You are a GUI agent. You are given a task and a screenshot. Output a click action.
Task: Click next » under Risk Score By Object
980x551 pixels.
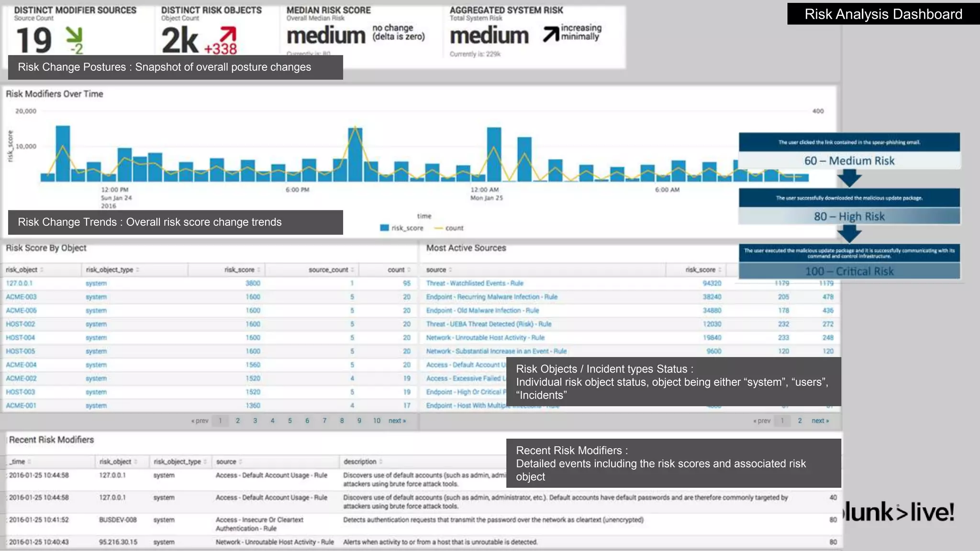coord(397,421)
